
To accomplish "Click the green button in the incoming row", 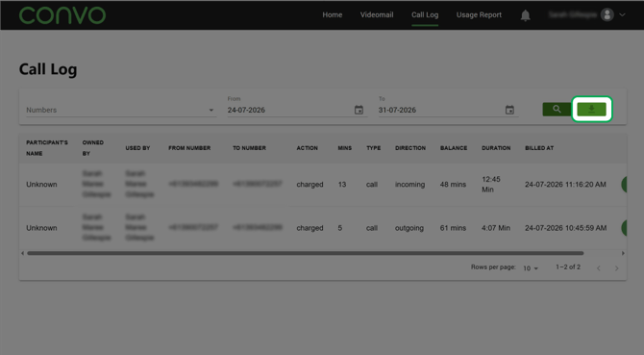I will [624, 185].
